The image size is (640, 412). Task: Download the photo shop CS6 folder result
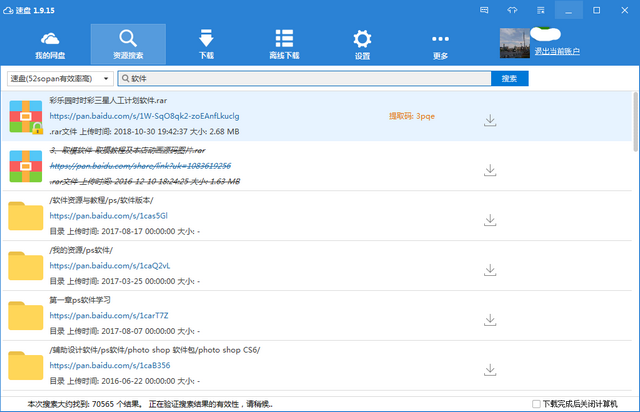point(490,370)
